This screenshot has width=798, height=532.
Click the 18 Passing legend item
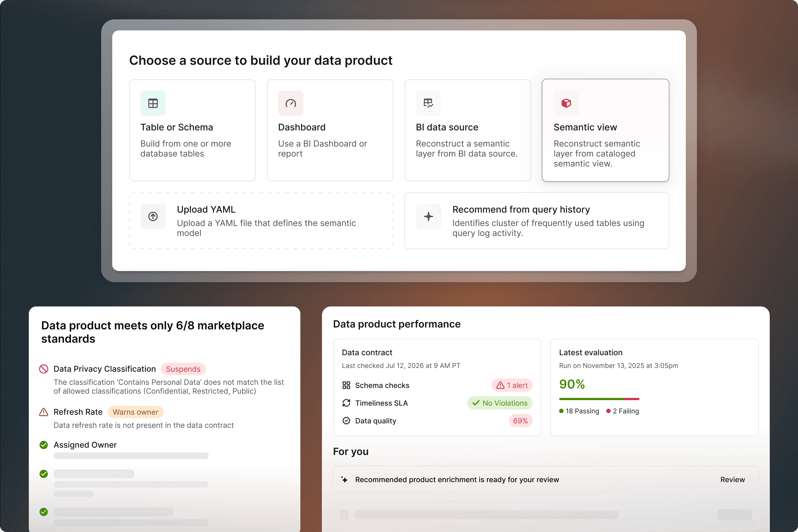pos(579,411)
